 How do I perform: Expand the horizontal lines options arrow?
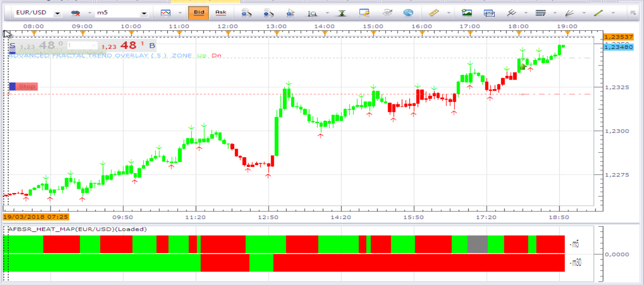[x=554, y=13]
